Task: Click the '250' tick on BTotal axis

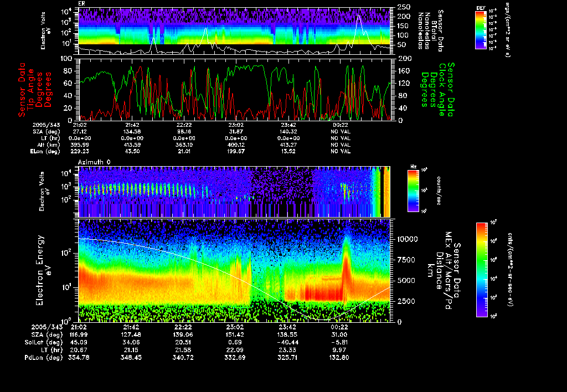Action: click(x=404, y=7)
